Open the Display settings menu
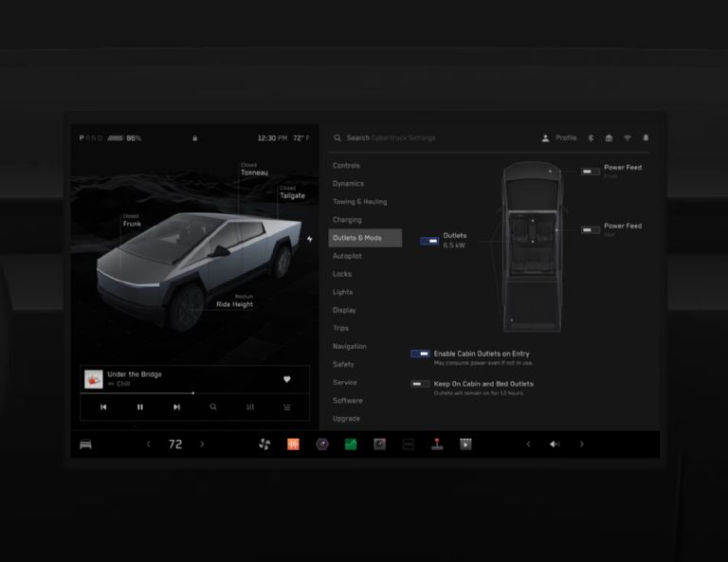728x562 pixels. [x=344, y=310]
